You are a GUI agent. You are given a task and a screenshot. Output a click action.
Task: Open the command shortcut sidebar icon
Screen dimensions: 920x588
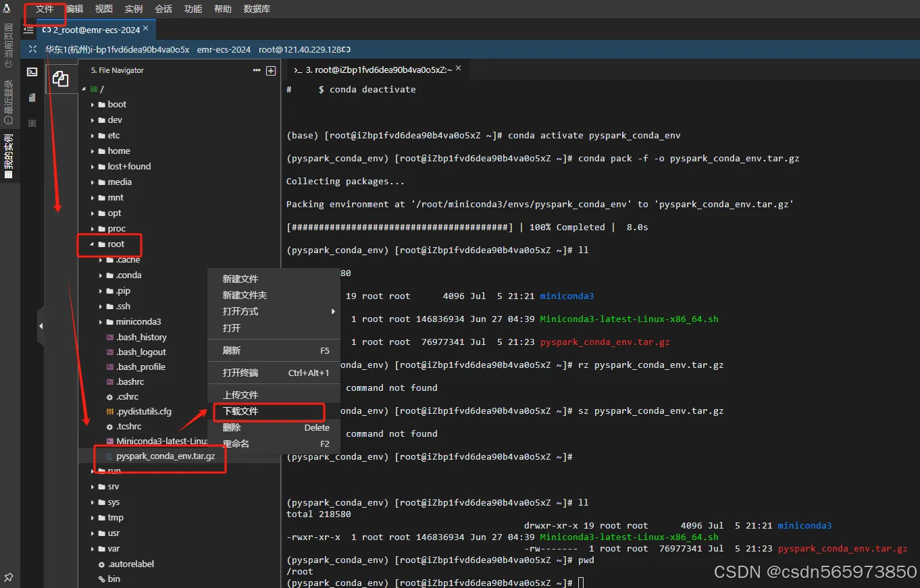point(32,124)
